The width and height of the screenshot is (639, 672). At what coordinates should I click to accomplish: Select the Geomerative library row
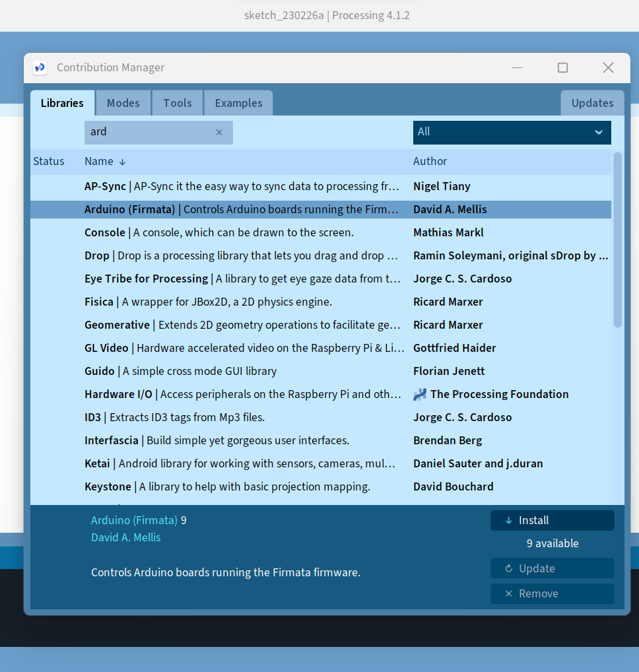pos(321,325)
